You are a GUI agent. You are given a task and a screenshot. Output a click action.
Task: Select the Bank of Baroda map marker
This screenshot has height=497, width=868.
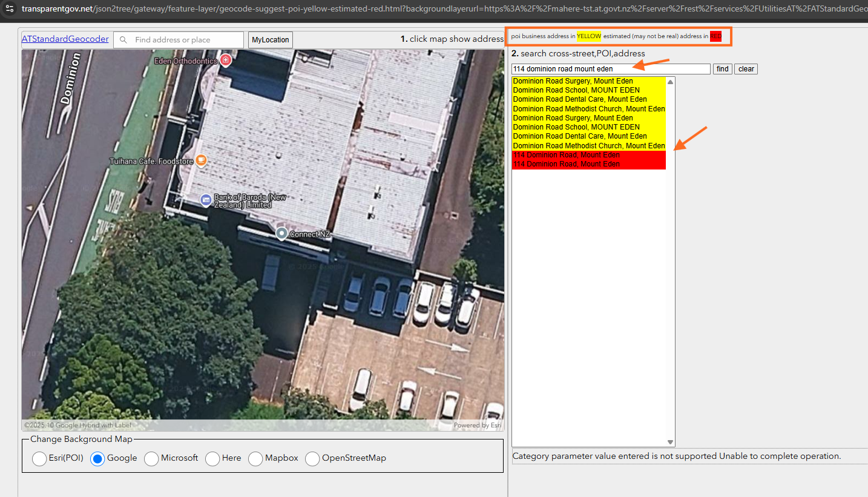click(x=206, y=199)
